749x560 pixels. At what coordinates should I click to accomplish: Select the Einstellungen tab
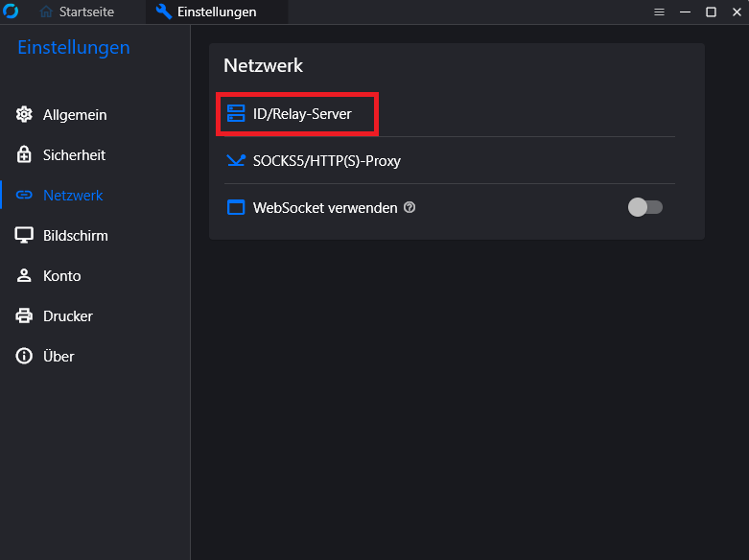pos(207,12)
